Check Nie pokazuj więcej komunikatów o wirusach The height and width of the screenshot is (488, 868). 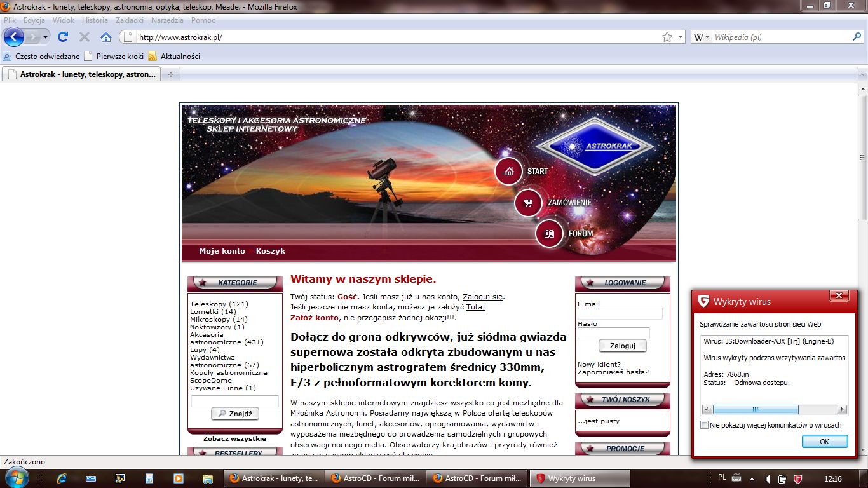(x=704, y=425)
